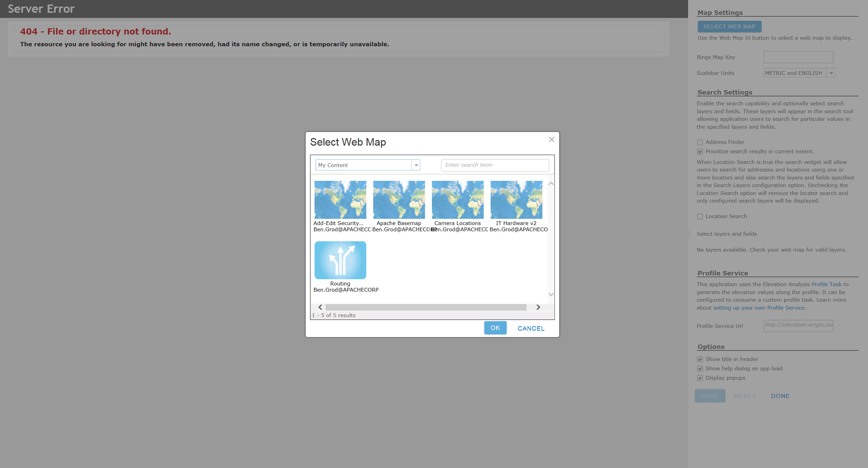Screen dimensions: 868x468
Task: Enable the Location Search checkbox
Action: 700,216
